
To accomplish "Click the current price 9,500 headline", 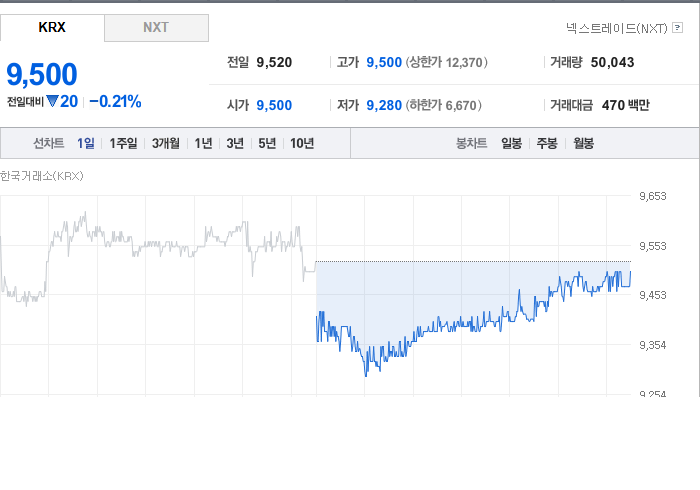I will click(x=42, y=74).
